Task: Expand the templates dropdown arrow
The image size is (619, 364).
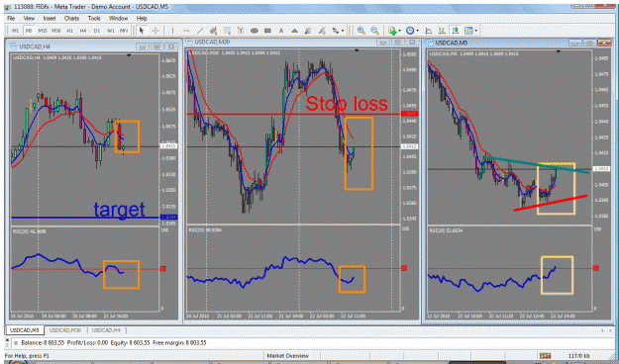Action: (476, 31)
